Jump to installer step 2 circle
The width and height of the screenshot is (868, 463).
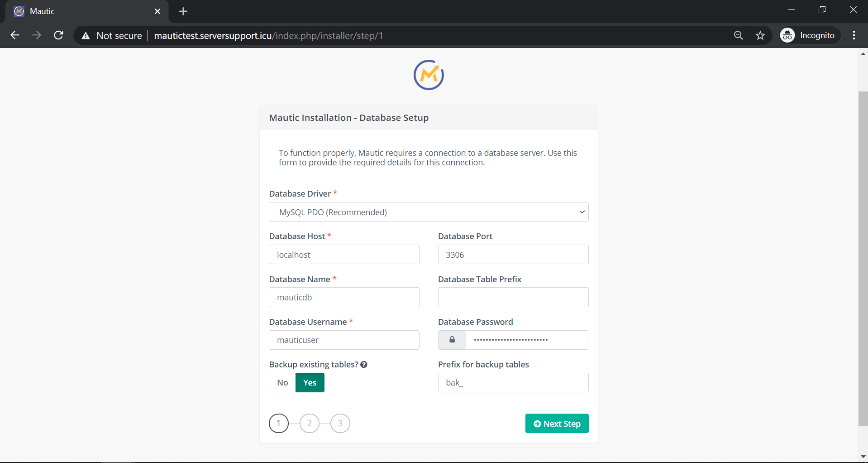click(x=310, y=423)
